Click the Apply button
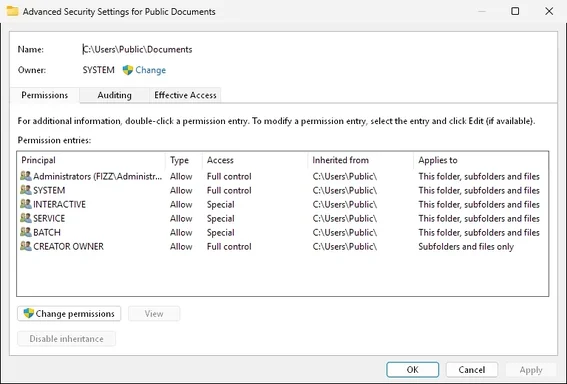 pos(531,370)
